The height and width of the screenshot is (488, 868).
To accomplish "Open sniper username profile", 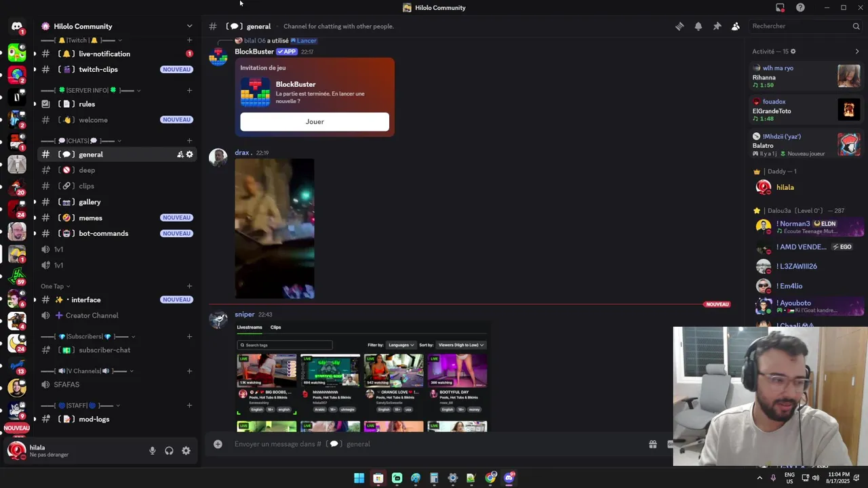I will [244, 314].
